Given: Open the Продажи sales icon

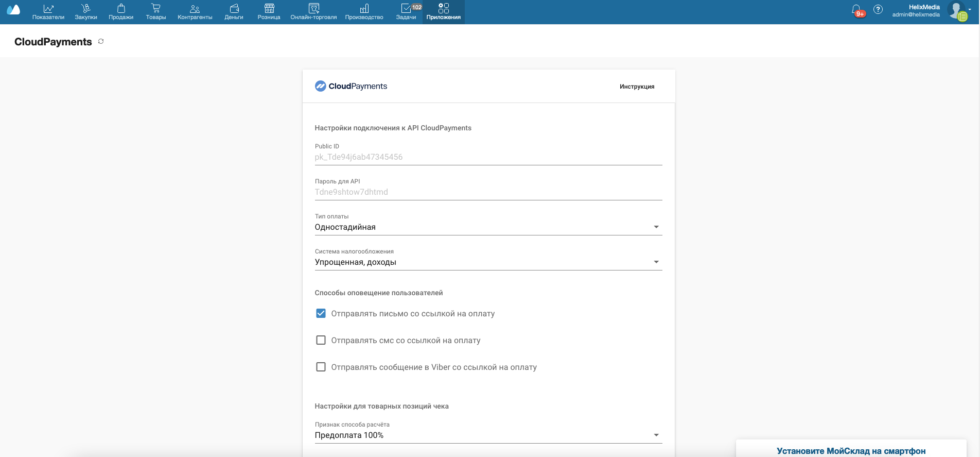Looking at the screenshot, I should [x=121, y=8].
